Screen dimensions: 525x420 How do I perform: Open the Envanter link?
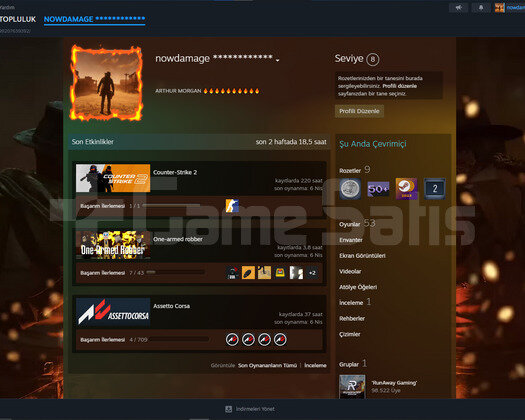point(351,240)
